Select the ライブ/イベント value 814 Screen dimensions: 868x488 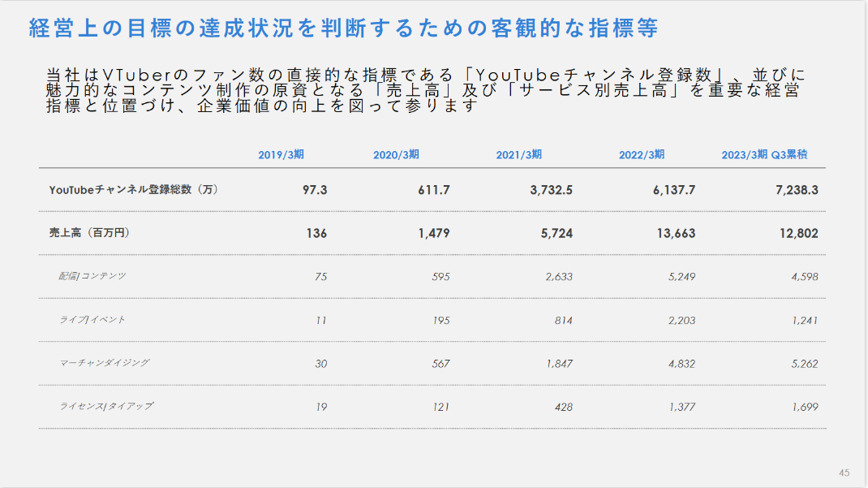[x=564, y=320]
